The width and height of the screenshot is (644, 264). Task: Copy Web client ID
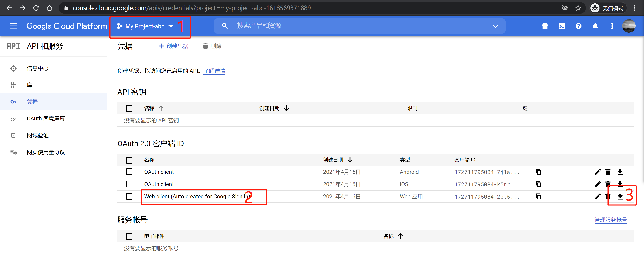click(539, 197)
